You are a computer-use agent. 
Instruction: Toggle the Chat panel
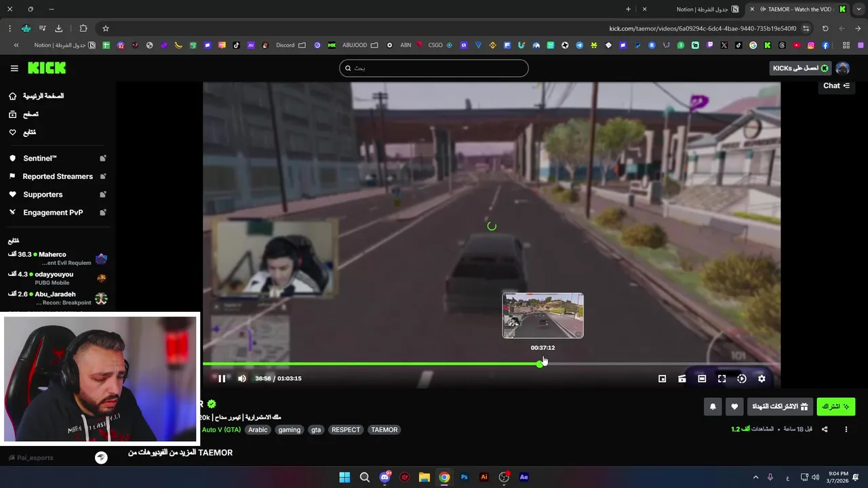[836, 85]
